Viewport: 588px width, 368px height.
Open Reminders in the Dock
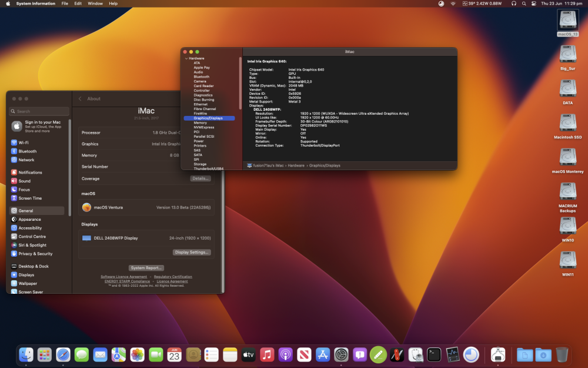point(212,354)
